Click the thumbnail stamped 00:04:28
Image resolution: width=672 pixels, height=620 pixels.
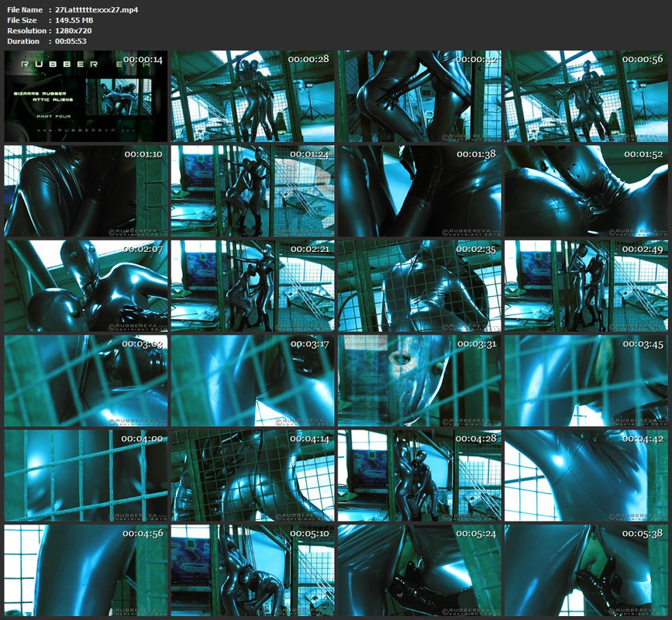(x=419, y=476)
